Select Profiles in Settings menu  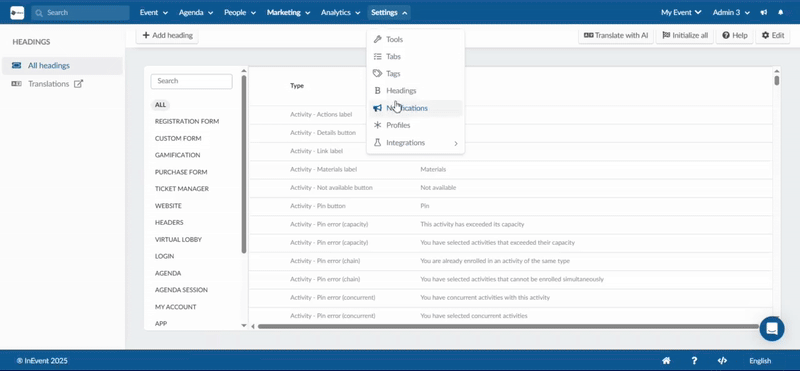pos(415,125)
